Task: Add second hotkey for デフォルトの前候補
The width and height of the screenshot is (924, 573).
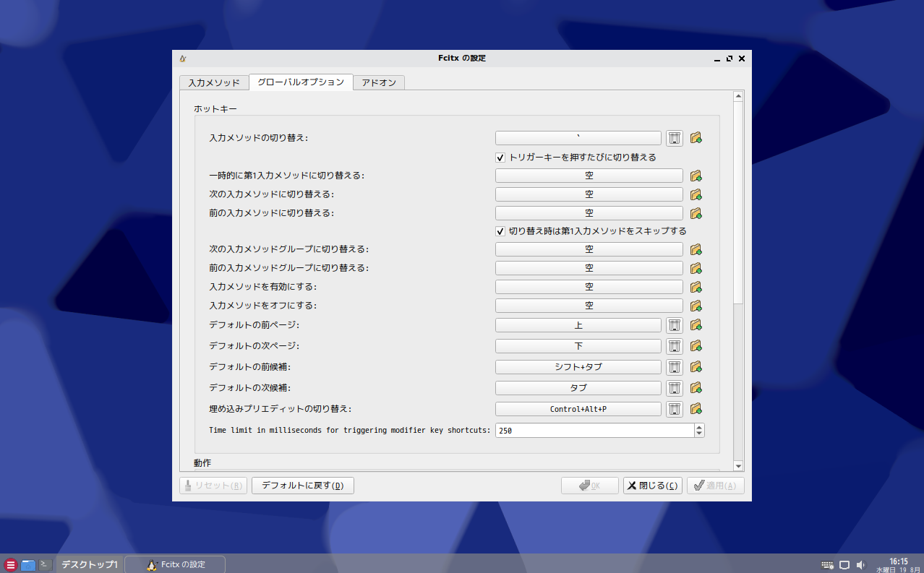Action: coord(696,367)
